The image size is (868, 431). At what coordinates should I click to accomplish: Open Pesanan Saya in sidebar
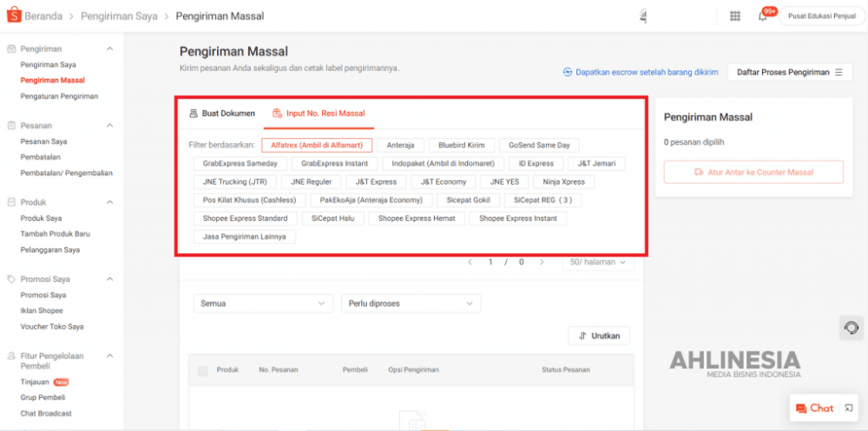click(x=43, y=141)
